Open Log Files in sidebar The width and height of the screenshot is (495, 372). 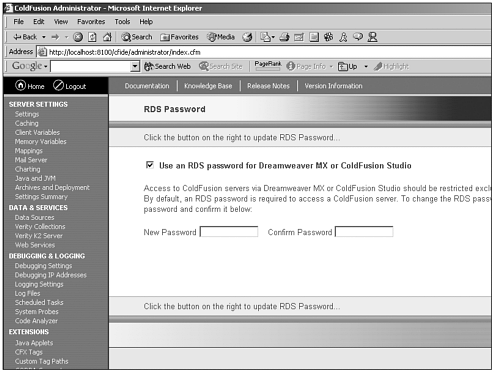pos(27,294)
